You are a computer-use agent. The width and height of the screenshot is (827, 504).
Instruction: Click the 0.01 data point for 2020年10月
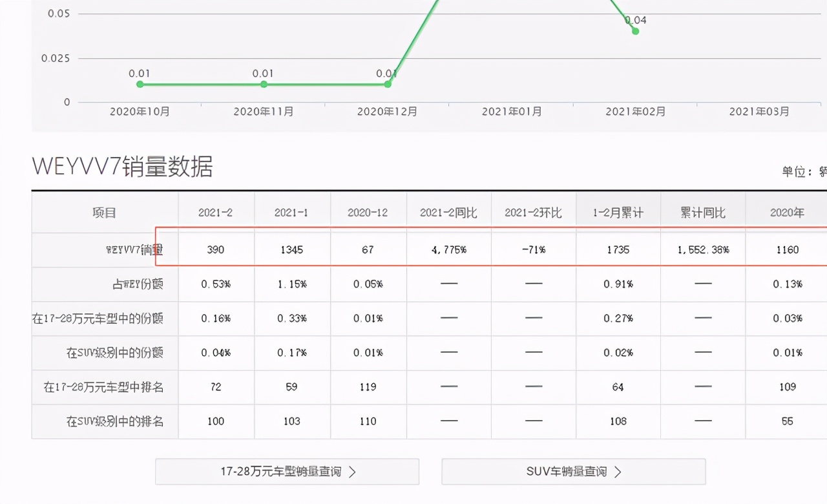click(140, 83)
